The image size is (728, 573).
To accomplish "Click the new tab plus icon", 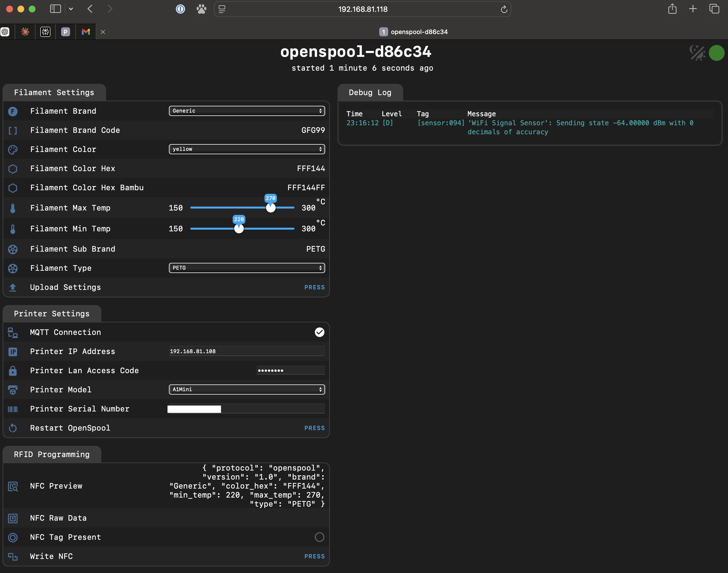I will click(x=693, y=9).
